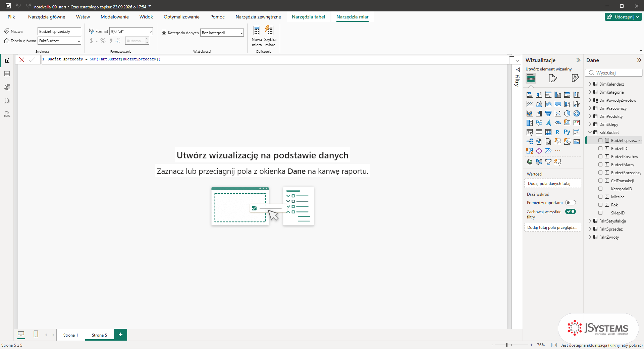Expand the formula bar chevron
Image resolution: width=644 pixels, height=349 pixels.
coord(517,60)
